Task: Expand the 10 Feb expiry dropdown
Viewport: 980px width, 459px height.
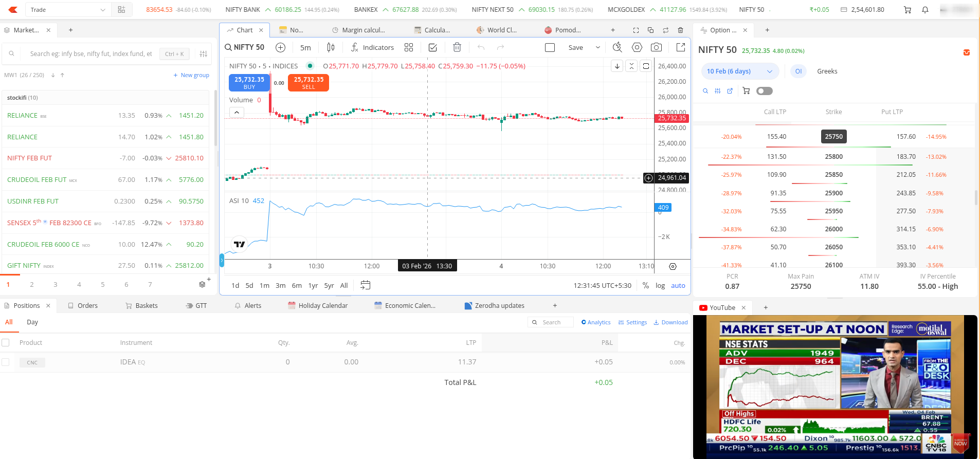Action: [x=739, y=71]
